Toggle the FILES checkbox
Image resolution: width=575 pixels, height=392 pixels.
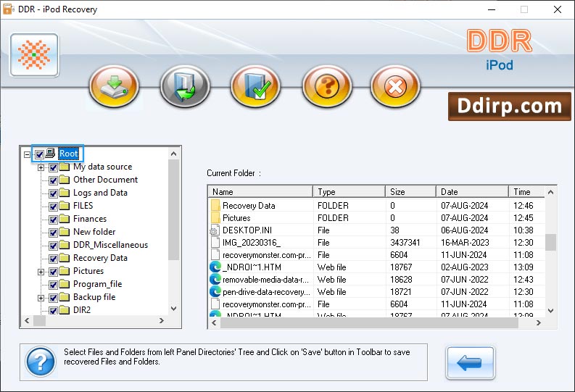[53, 207]
